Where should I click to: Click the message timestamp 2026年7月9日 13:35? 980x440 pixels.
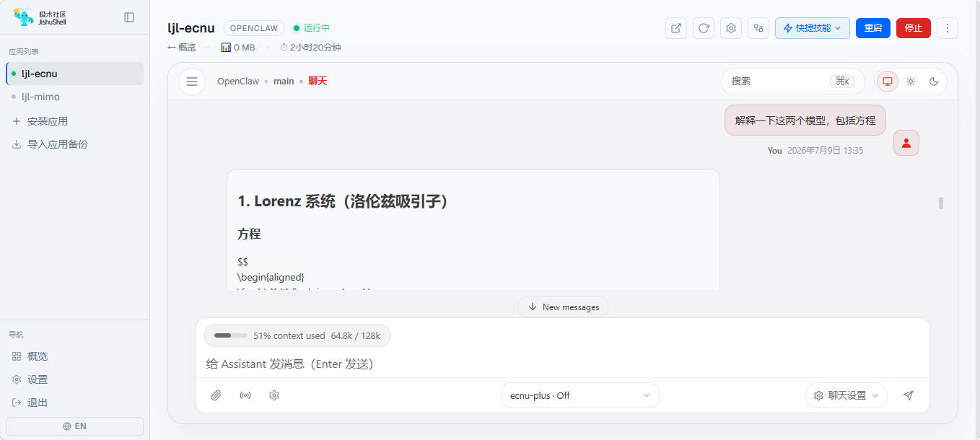pos(825,151)
